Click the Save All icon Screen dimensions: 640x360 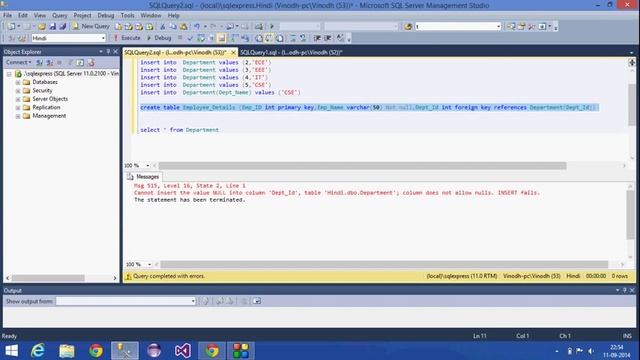[62, 27]
